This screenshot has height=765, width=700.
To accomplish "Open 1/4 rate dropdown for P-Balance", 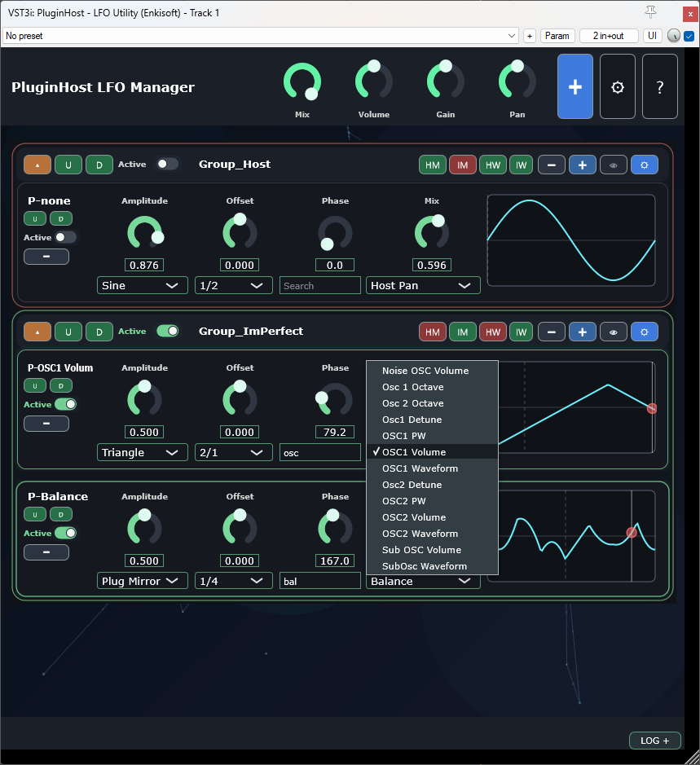I will (233, 581).
